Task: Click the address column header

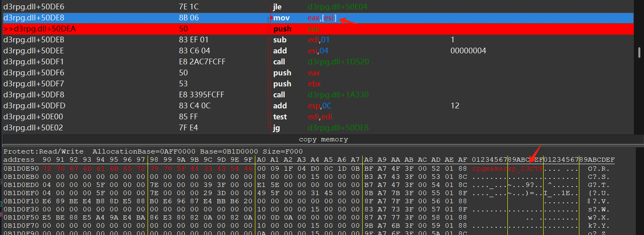Action: tap(19, 160)
